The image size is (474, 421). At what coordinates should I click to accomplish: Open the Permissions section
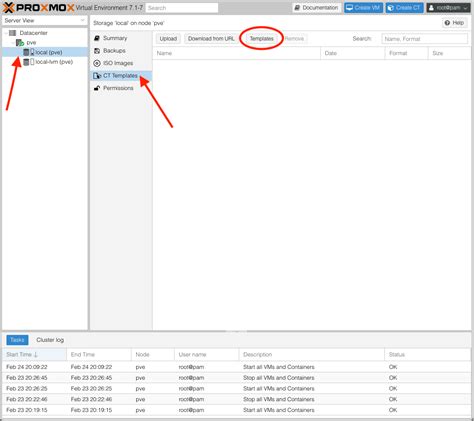click(x=121, y=88)
